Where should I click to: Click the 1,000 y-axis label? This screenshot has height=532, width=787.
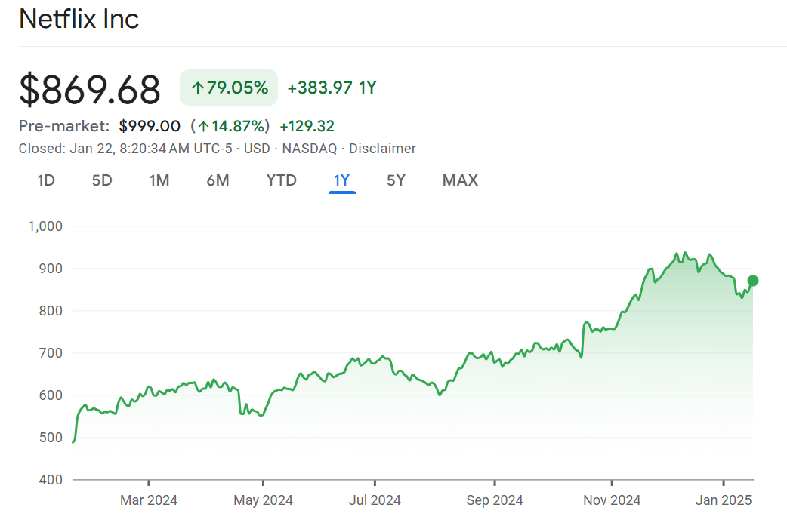tap(45, 226)
